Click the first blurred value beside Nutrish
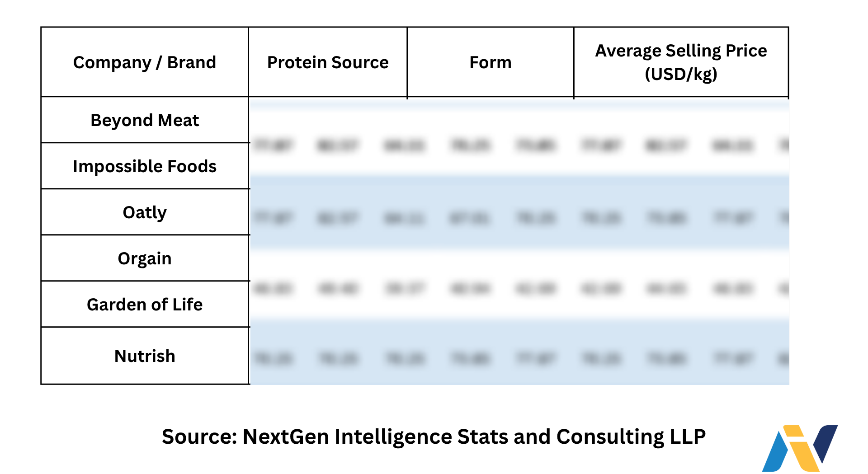The height and width of the screenshot is (474, 868). tap(273, 359)
